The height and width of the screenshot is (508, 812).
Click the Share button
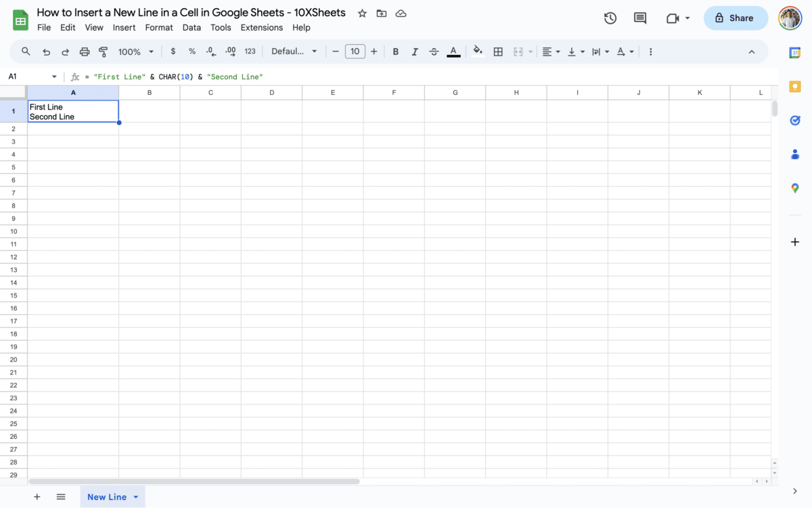click(736, 18)
